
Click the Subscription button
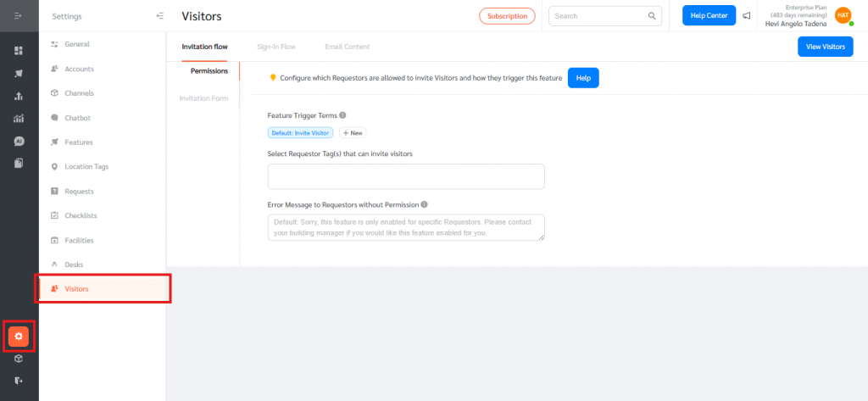point(507,16)
